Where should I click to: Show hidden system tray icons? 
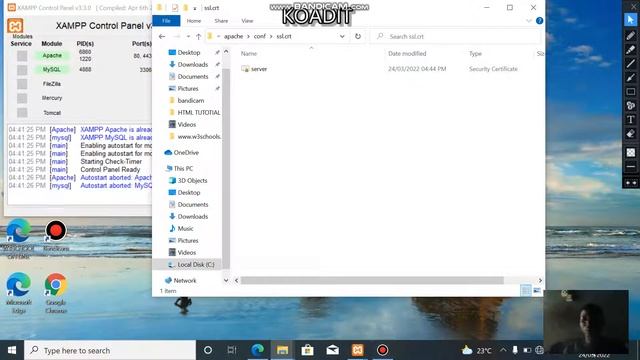[x=503, y=350]
